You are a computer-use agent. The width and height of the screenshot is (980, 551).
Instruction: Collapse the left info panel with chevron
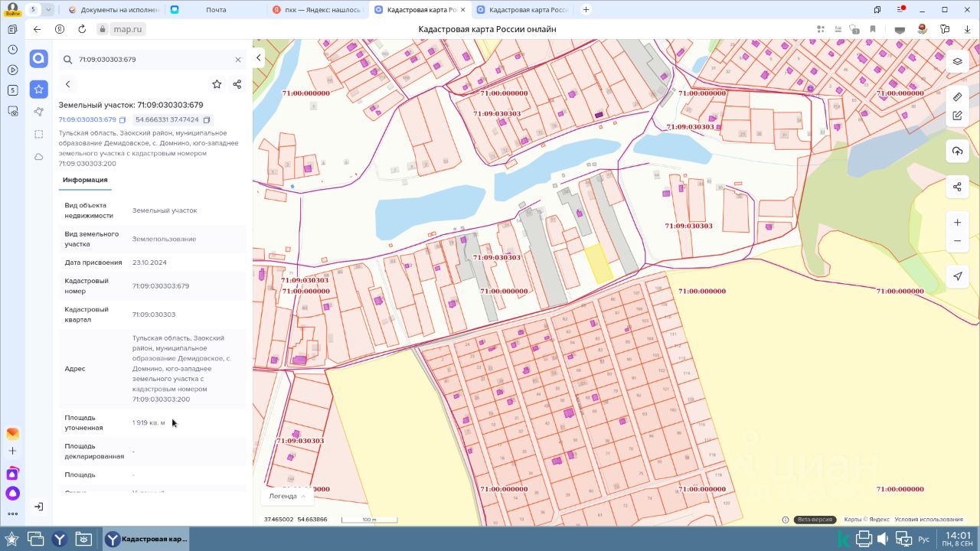(259, 58)
